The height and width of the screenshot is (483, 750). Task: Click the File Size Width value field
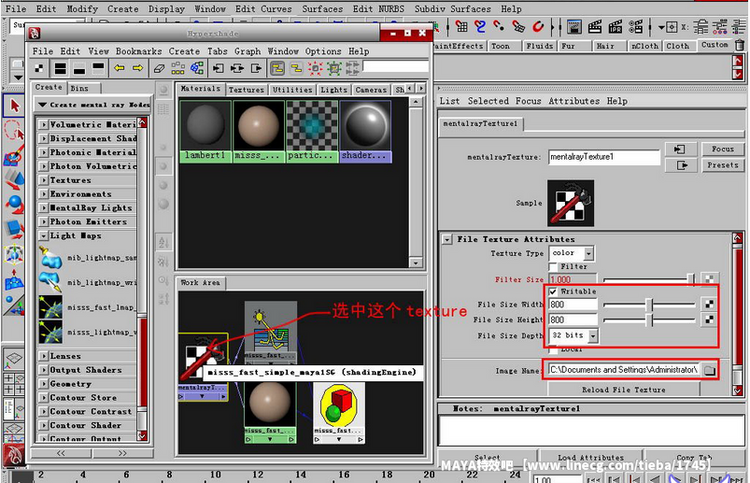click(573, 304)
